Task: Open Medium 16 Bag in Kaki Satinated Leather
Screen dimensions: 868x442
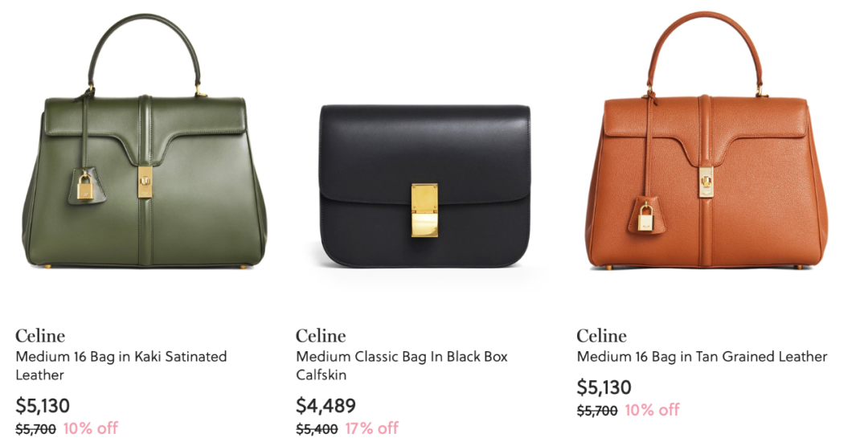Action: tap(121, 366)
